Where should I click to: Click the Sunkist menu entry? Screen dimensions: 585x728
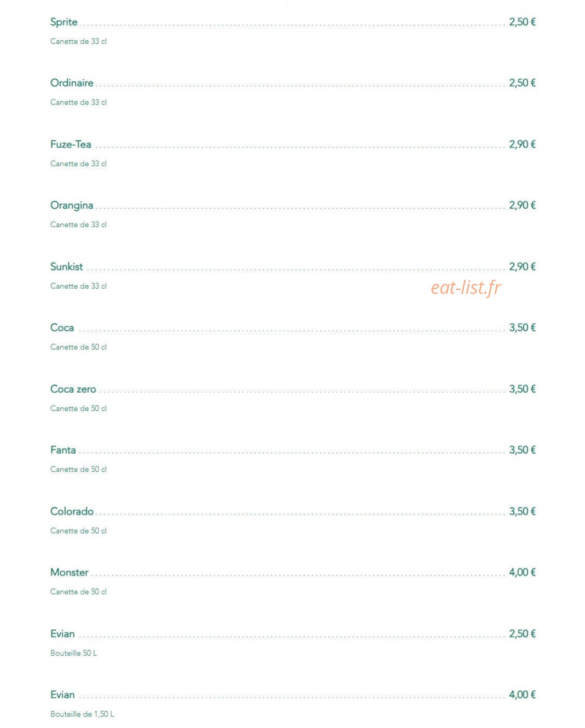click(67, 267)
